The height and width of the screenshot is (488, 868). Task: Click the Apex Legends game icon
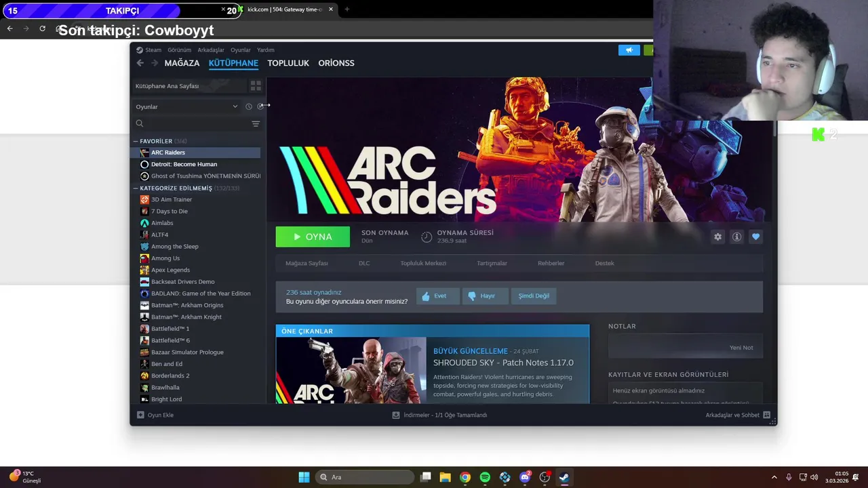tap(144, 270)
